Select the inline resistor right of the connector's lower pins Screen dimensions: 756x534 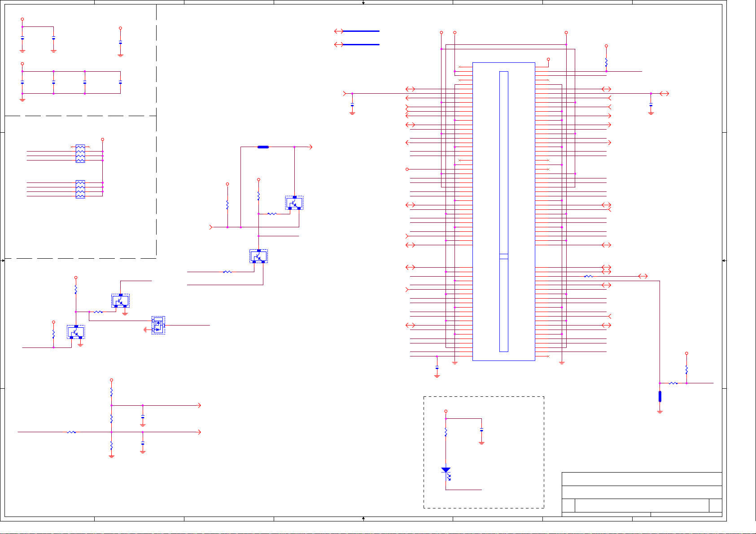pos(589,276)
